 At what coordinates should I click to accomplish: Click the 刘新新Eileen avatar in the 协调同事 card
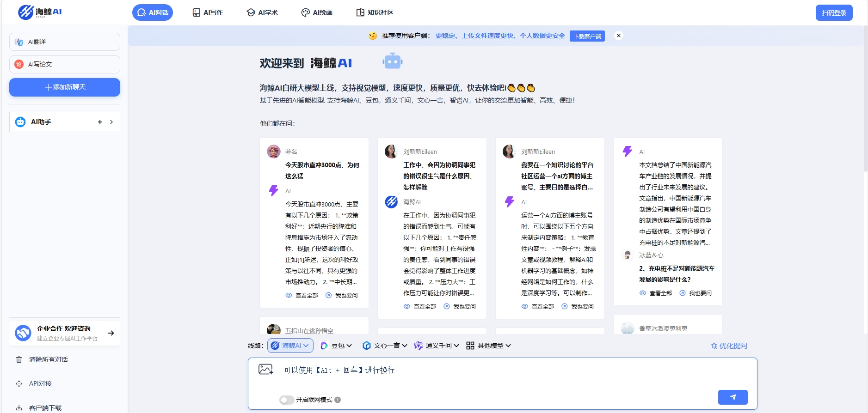[392, 151]
